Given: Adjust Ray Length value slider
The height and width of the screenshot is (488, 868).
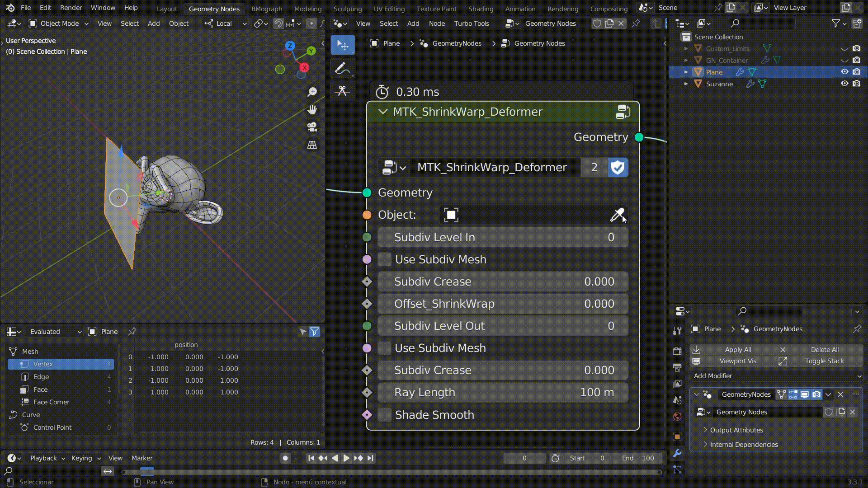Looking at the screenshot, I should [x=503, y=393].
